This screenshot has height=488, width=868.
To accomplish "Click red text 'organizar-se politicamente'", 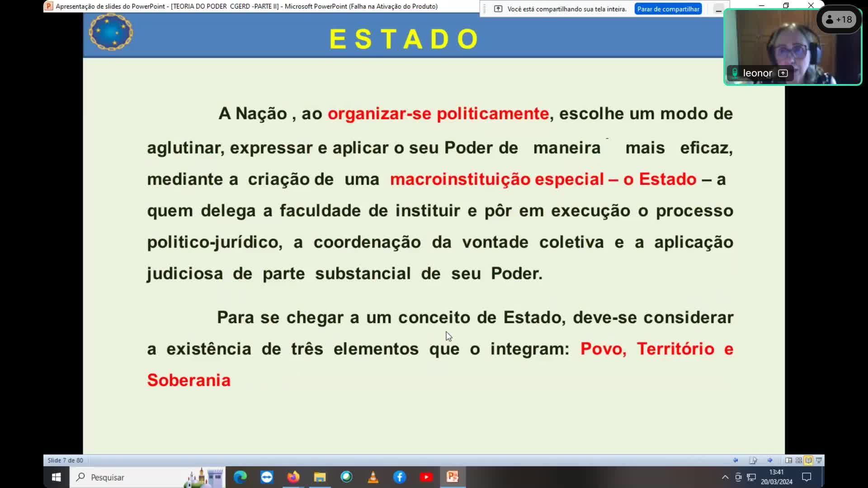I will [x=438, y=114].
